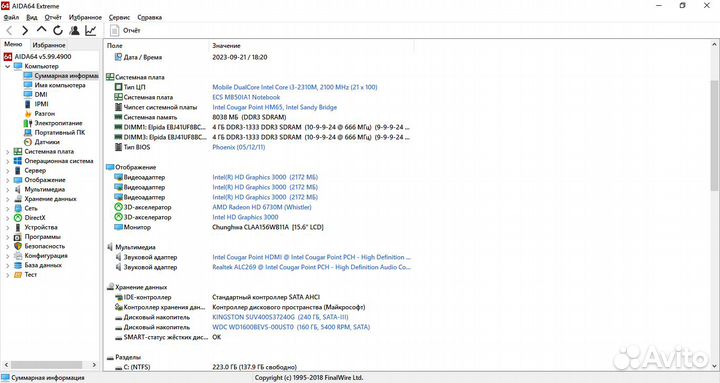Screen dimensions: 720x383
Task: Open the Mobile DualCore Intel Core i3-2310M link
Action: (294, 87)
